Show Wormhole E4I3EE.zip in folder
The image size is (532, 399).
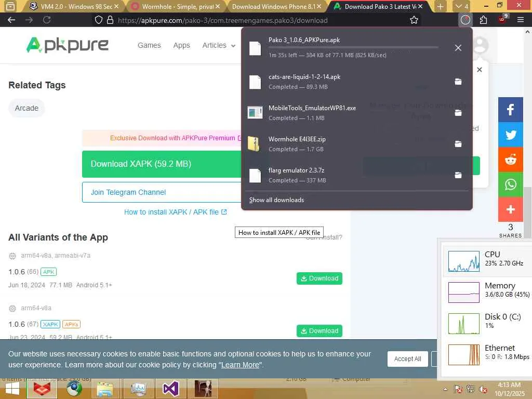point(458,144)
